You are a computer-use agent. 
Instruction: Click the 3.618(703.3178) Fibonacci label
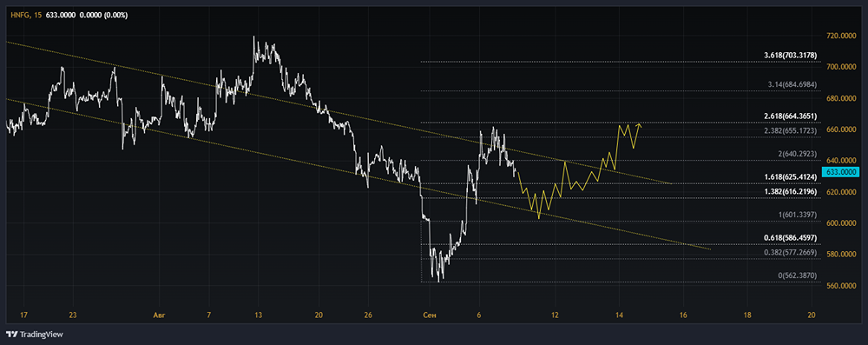[790, 56]
